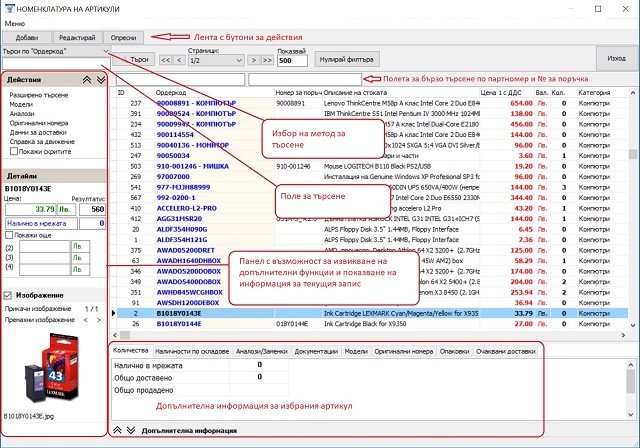Screen dimensions: 640x448
Task: Click the Налично в мрежата field in details
Action: [x=41, y=224]
